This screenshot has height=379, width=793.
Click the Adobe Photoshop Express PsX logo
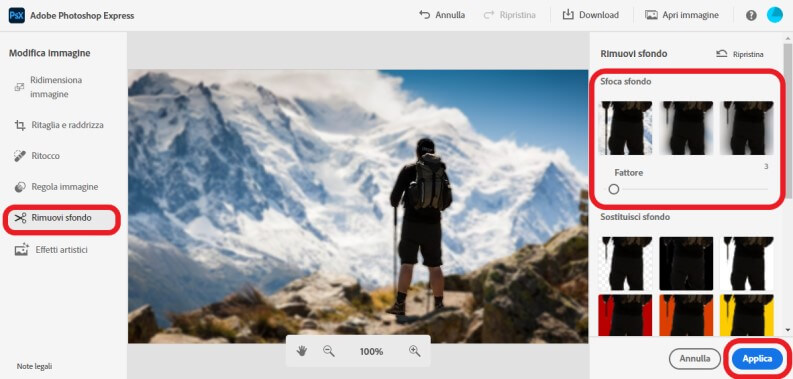point(17,15)
